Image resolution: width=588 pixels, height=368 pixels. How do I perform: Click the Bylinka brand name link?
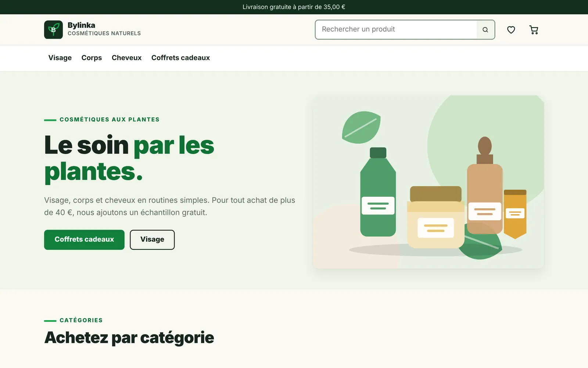81,25
